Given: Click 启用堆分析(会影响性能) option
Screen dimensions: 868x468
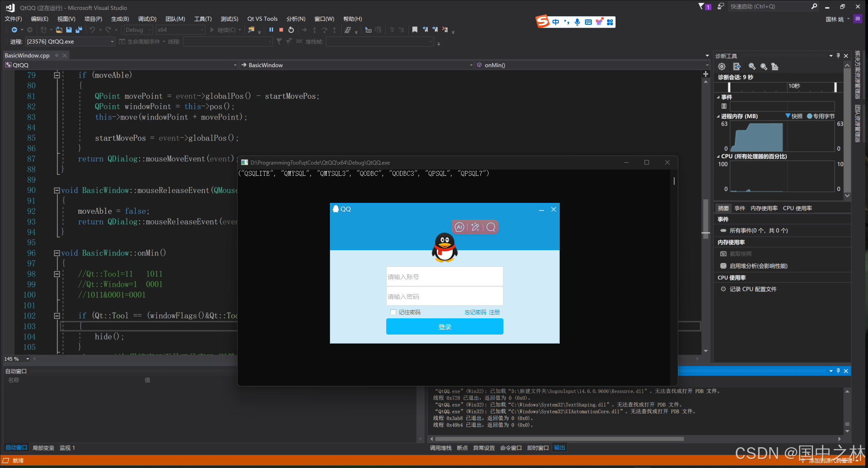Looking at the screenshot, I should point(758,266).
